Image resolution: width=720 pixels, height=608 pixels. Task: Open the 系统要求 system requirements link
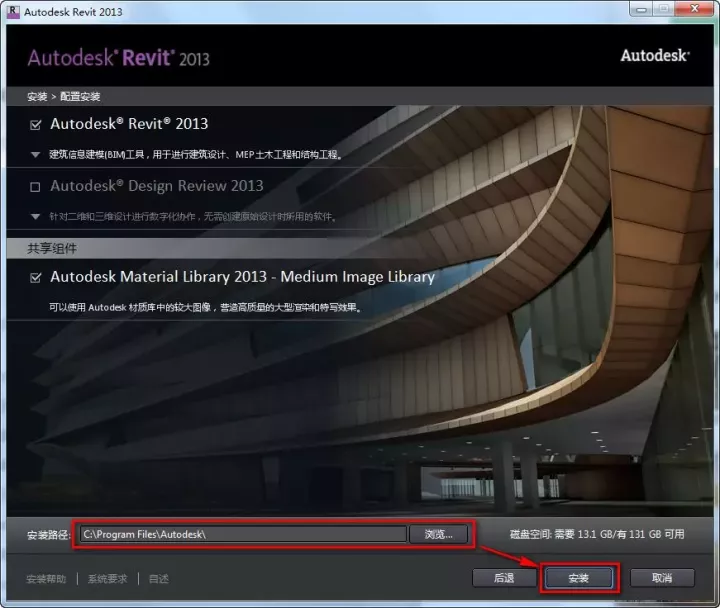click(107, 579)
